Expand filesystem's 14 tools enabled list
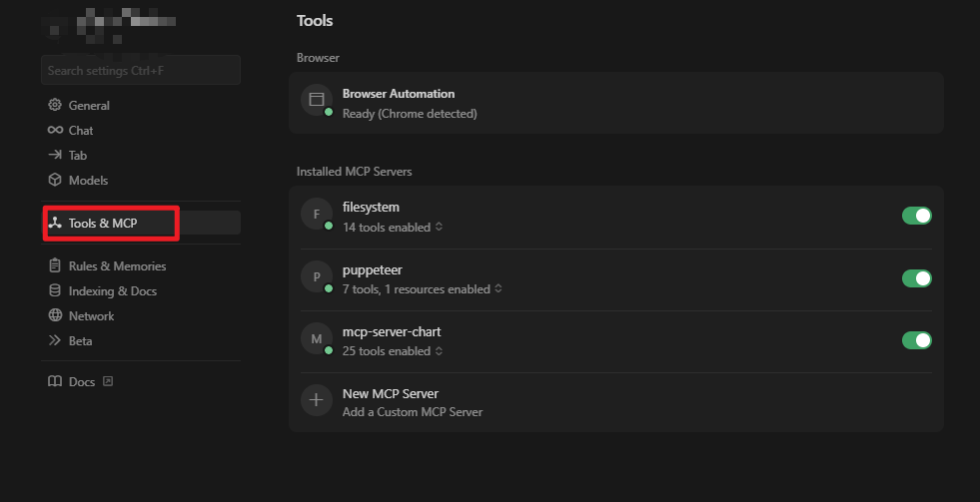Screen dimensions: 980x502 pos(392,228)
